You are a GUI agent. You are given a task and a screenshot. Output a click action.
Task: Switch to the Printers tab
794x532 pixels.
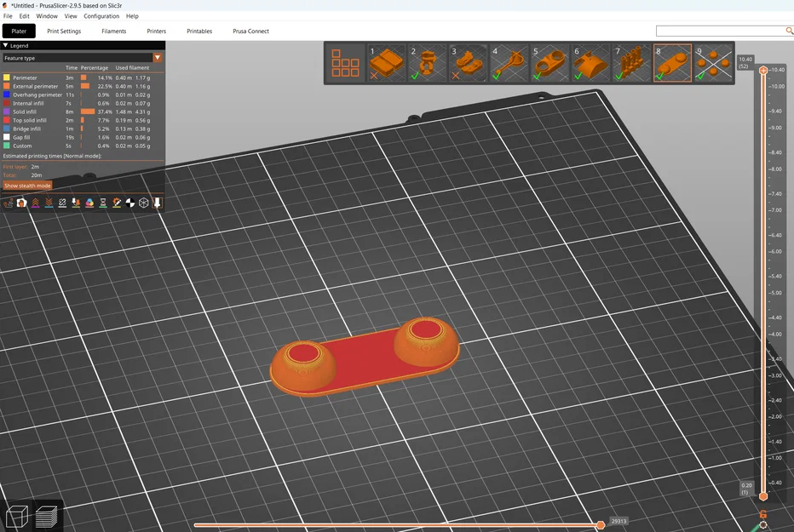(x=157, y=31)
